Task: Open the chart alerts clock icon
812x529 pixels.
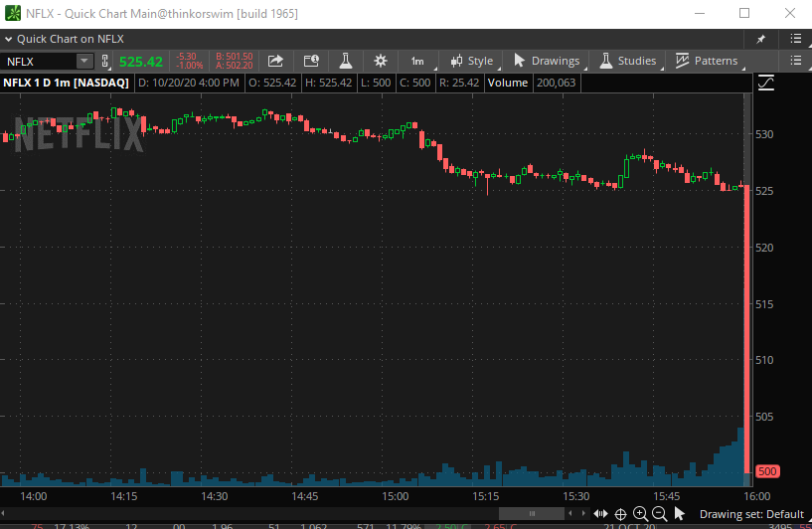Action: [311, 61]
